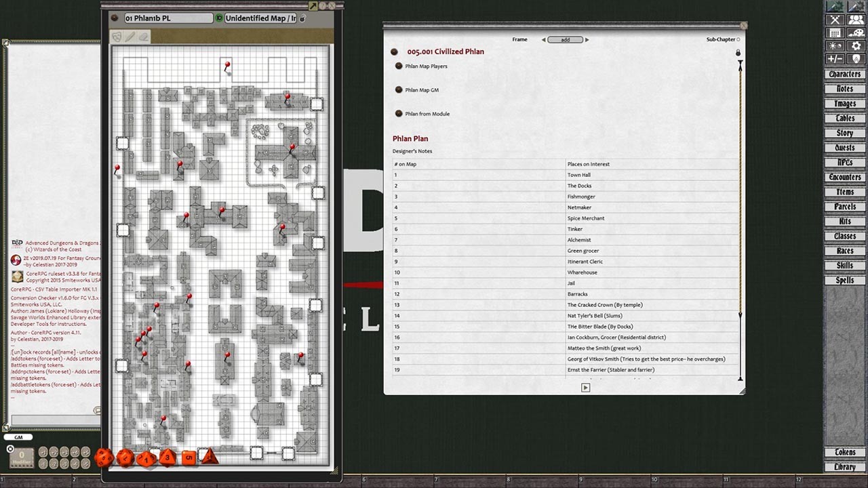Select the mask tool on the map toolbar

pos(117,37)
